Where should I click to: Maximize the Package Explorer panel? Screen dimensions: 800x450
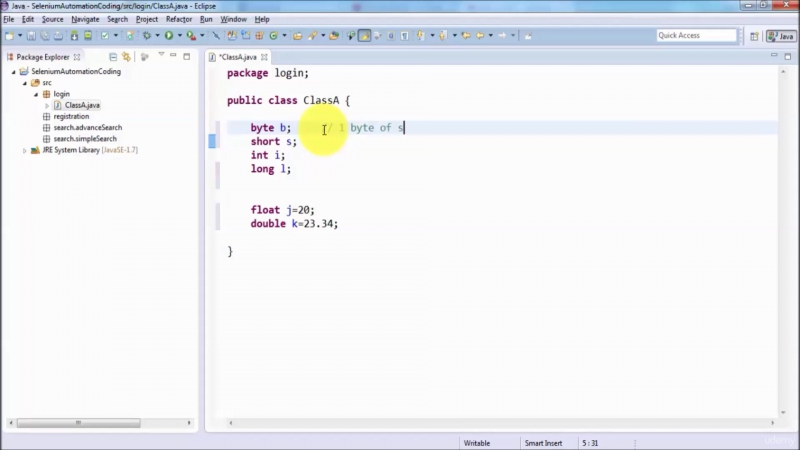187,56
